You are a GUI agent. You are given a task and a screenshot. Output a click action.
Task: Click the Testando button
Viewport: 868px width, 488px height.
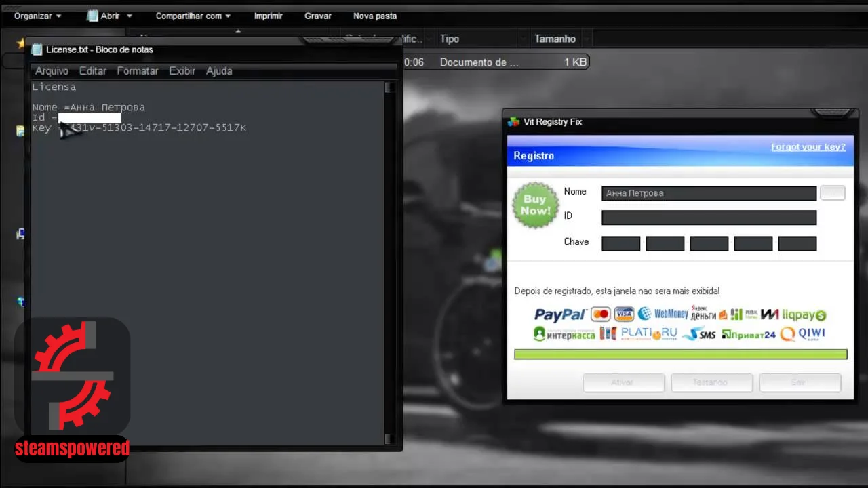click(x=711, y=382)
